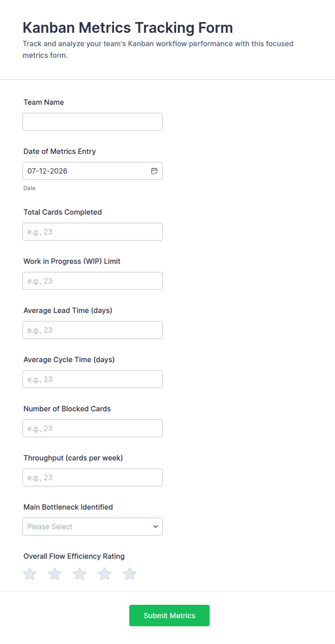Viewport: 335px width, 644px height.
Task: Select the Number of Blocked Cards input
Action: click(93, 428)
